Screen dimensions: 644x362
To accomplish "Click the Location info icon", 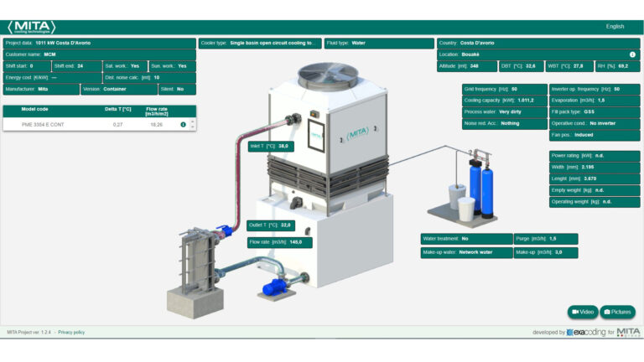I will [x=632, y=54].
